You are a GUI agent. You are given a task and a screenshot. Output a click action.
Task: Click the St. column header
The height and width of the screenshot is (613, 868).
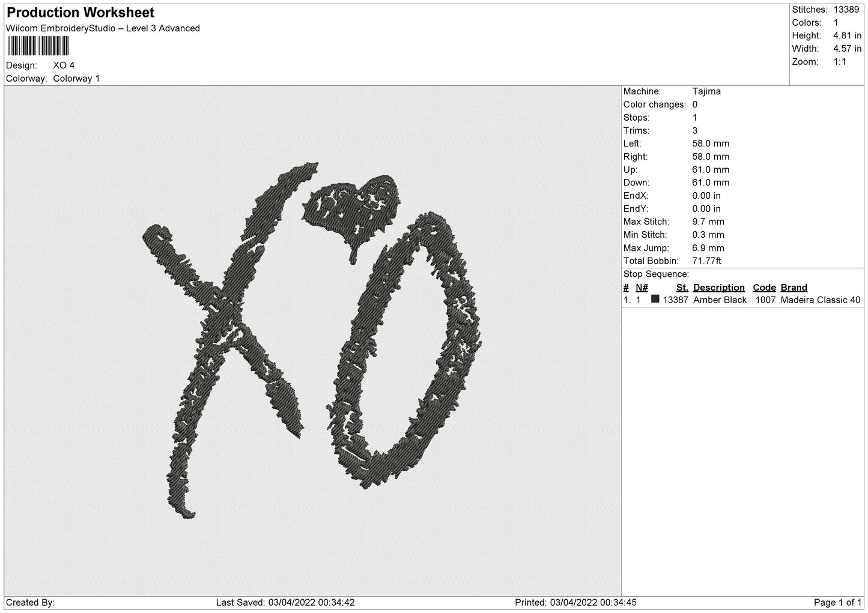(682, 288)
